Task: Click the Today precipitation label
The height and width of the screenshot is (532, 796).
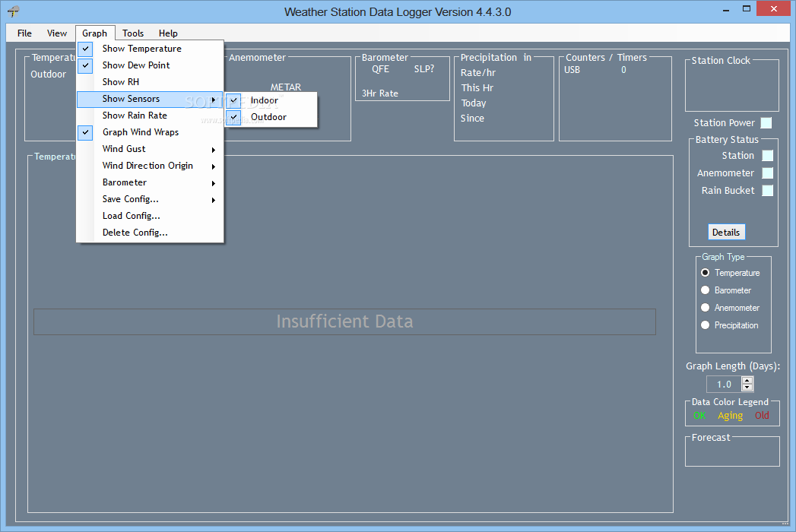Action: pos(474,103)
